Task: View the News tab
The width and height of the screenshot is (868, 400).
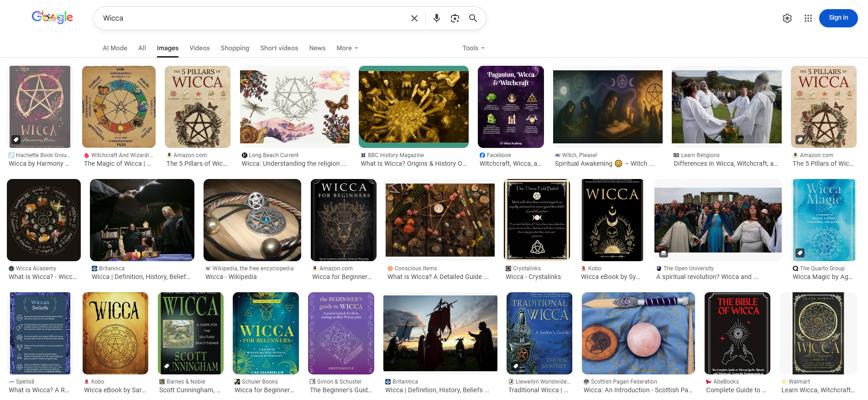Action: tap(317, 48)
